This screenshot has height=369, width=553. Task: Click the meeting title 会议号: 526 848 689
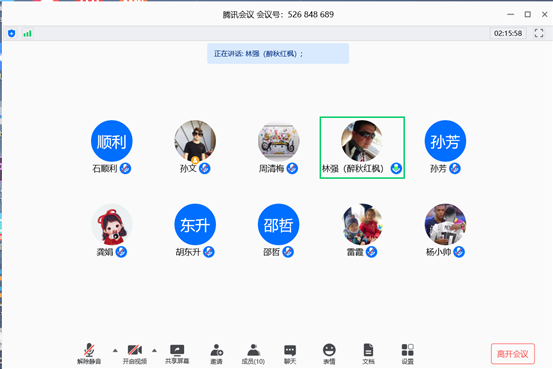[x=295, y=14]
